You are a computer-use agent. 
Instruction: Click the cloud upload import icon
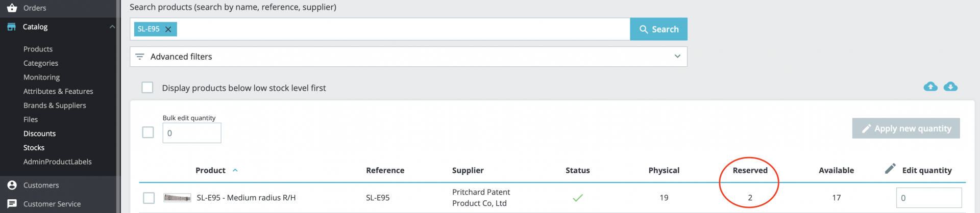coord(930,87)
